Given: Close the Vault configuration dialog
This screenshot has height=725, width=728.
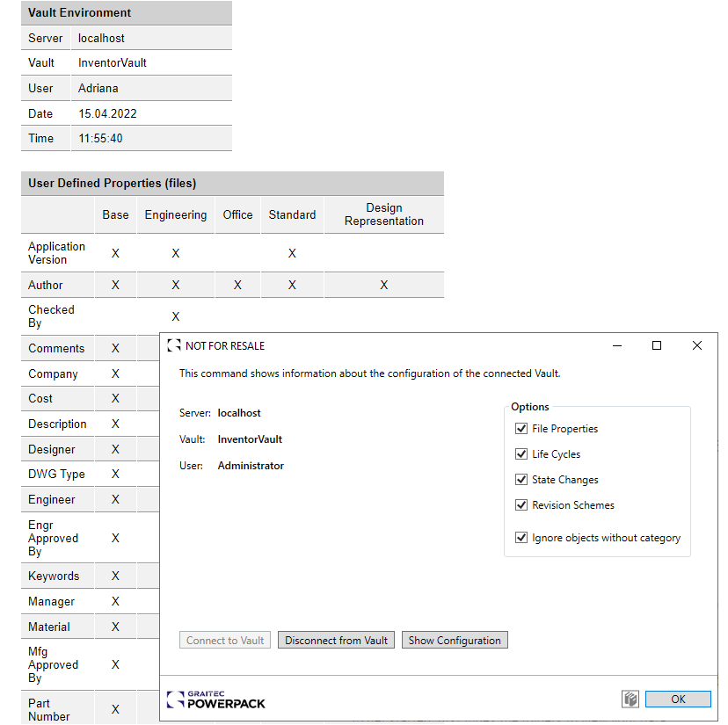Looking at the screenshot, I should 697,346.
